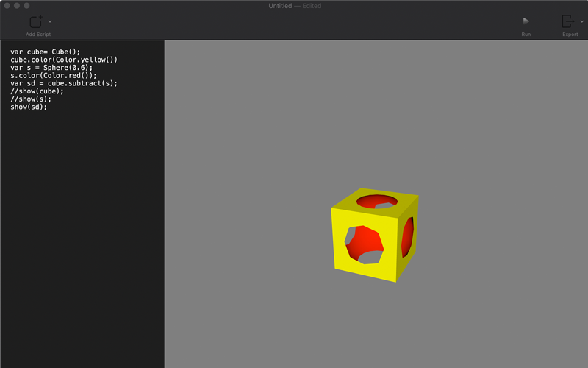Click the Add Script icon
This screenshot has height=368, width=588.
pos(36,21)
